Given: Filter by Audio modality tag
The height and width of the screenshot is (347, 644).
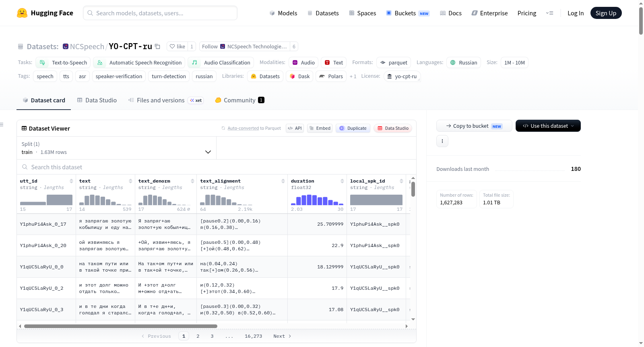Looking at the screenshot, I should pyautogui.click(x=303, y=62).
